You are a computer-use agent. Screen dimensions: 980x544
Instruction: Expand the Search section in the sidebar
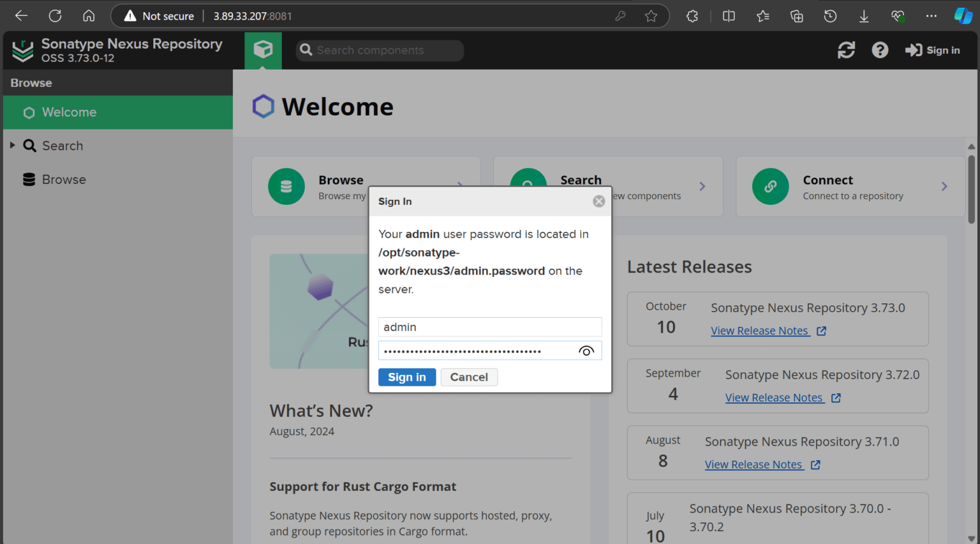(11, 146)
